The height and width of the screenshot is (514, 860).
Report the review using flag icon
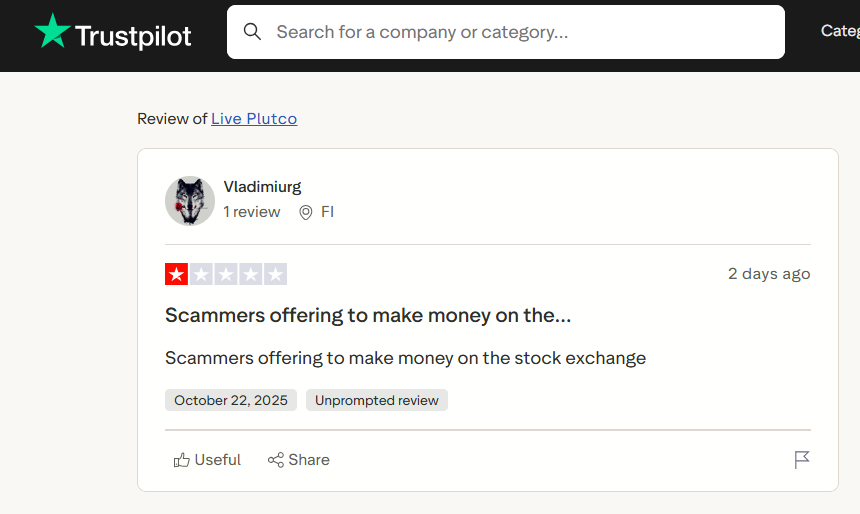point(802,460)
